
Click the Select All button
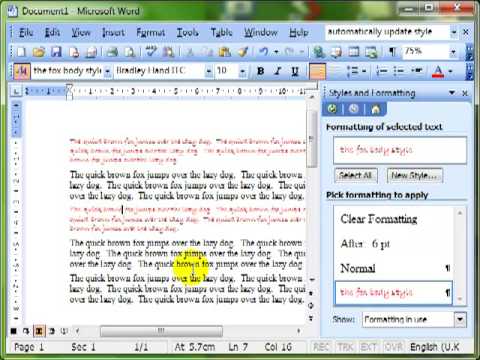click(x=356, y=175)
